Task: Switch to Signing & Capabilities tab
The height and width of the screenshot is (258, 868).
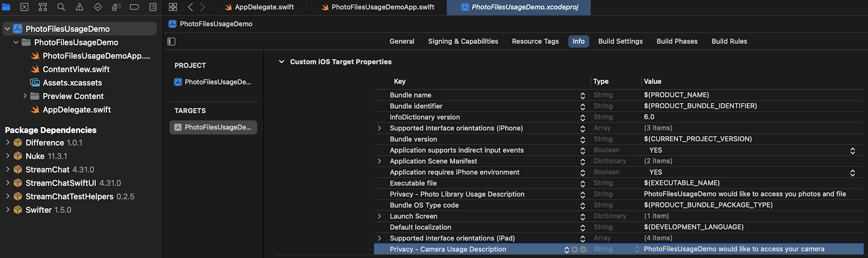Action: pos(463,41)
